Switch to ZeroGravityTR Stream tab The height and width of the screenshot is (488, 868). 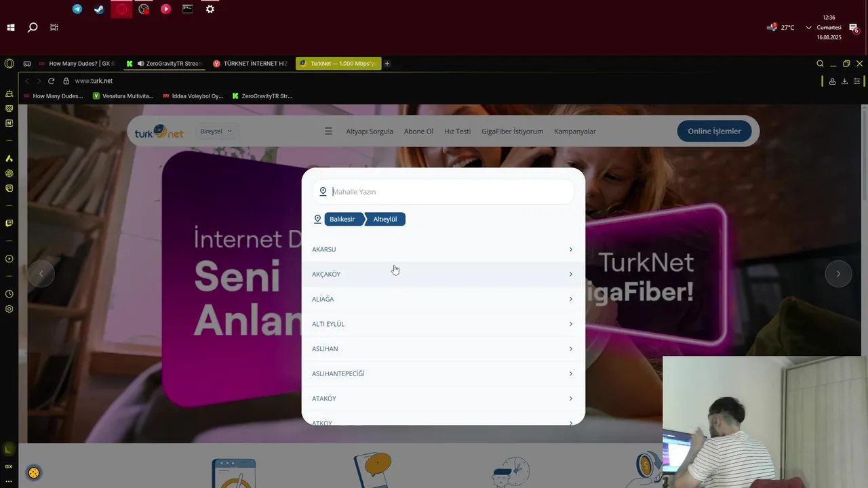pos(165,64)
